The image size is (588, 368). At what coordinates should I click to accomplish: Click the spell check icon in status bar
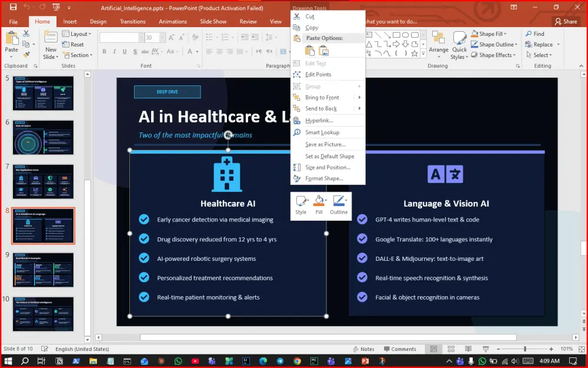(44, 349)
